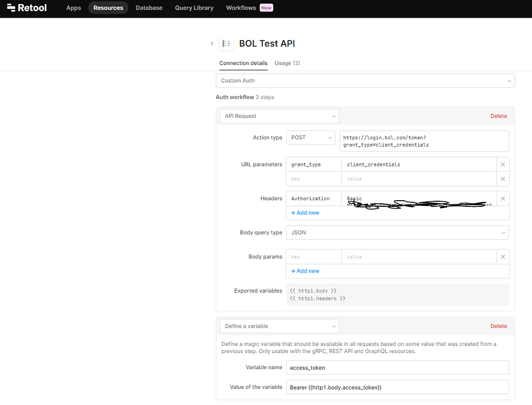Remove the empty Body params row via its X icon
Viewport: 532px width, 405px height.
pos(502,256)
